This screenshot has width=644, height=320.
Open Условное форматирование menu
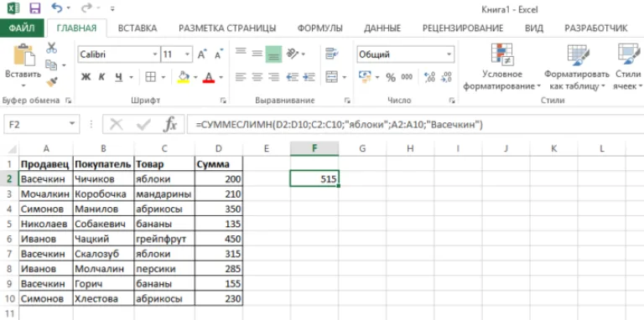pos(502,67)
